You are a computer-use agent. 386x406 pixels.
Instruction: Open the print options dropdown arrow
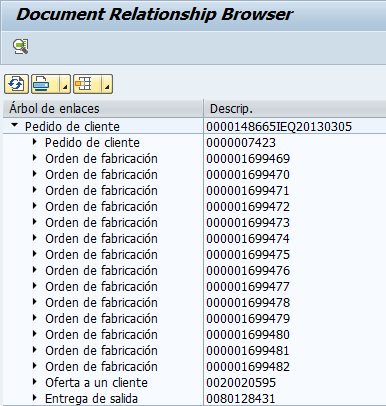coord(65,84)
